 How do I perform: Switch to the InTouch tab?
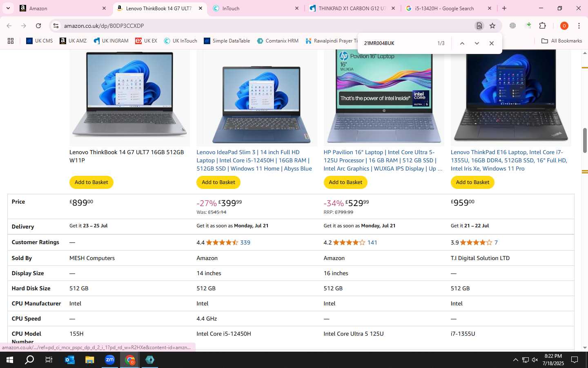(x=256, y=8)
